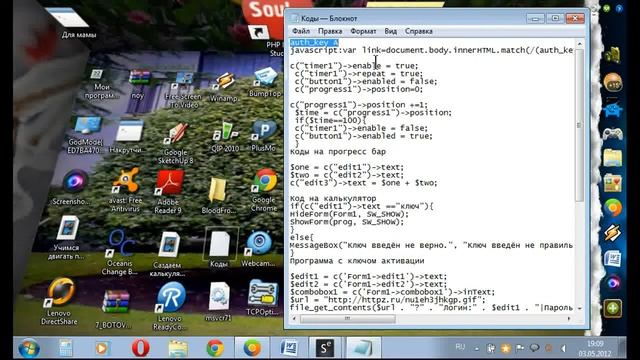Open the Вид menu
This screenshot has width=640, height=360.
[x=391, y=31]
